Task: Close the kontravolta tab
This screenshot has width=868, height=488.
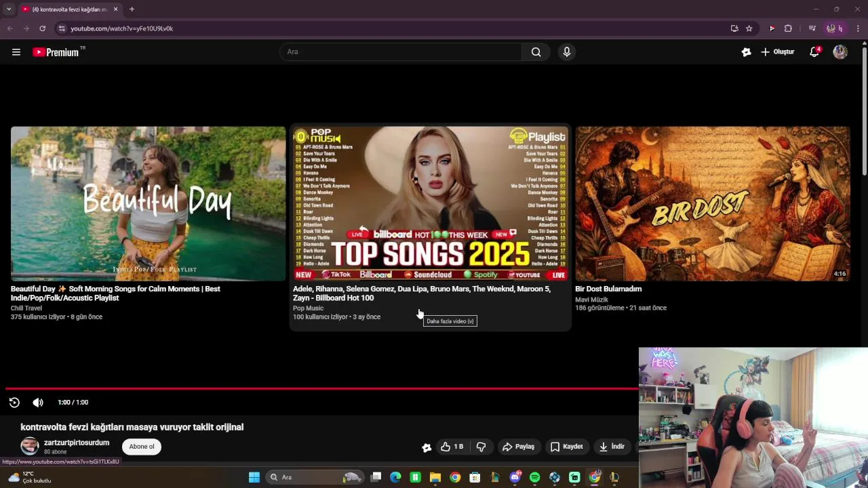Action: [115, 9]
